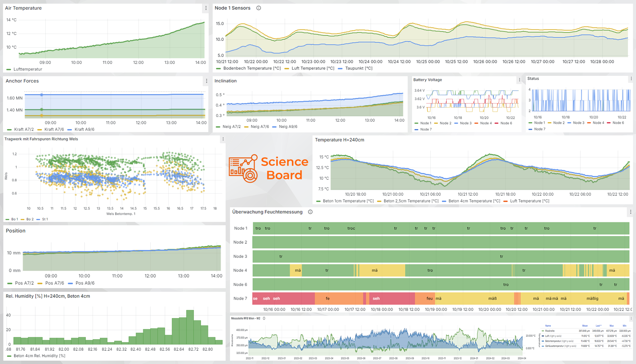The image size is (636, 364).
Task: Toggle Luft (right y-axis) row in Messstelle legend
Action: pyautogui.click(x=586, y=336)
